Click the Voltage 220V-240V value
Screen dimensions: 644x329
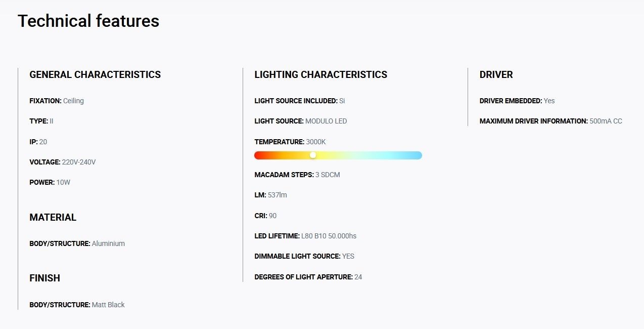[x=79, y=162]
